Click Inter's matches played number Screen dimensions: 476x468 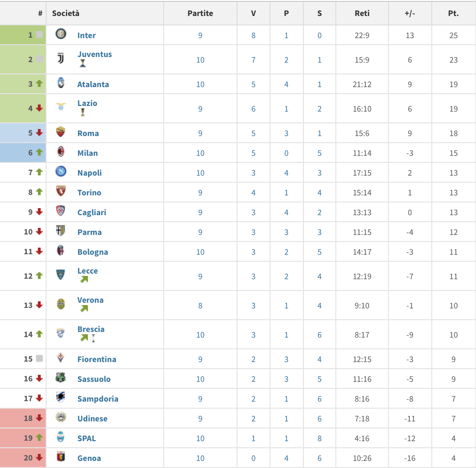point(200,35)
